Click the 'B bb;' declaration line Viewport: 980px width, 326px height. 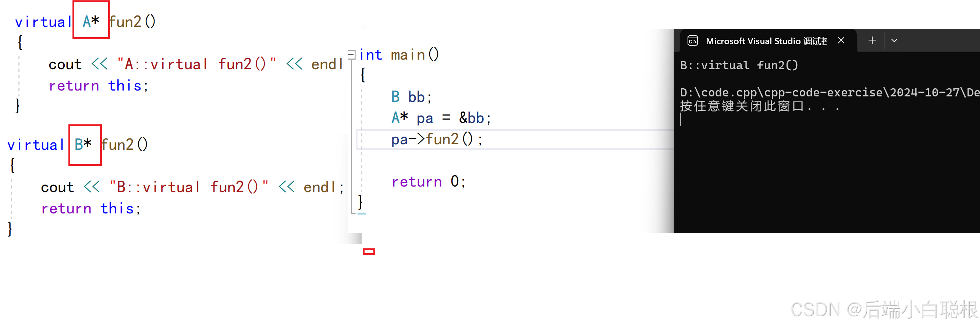click(412, 97)
